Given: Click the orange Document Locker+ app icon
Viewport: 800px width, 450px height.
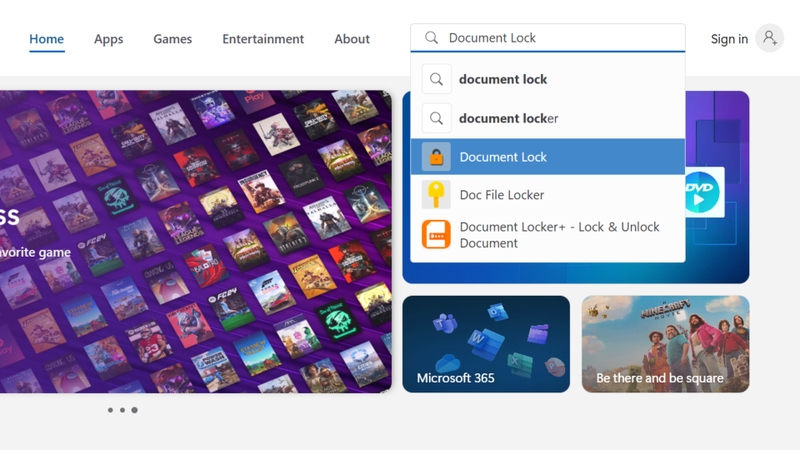Looking at the screenshot, I should tap(436, 234).
